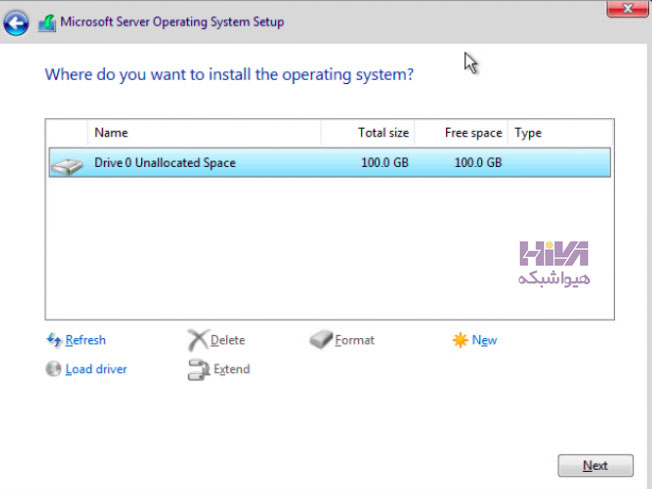Select Drive 0 Unallocated Space row

[330, 163]
